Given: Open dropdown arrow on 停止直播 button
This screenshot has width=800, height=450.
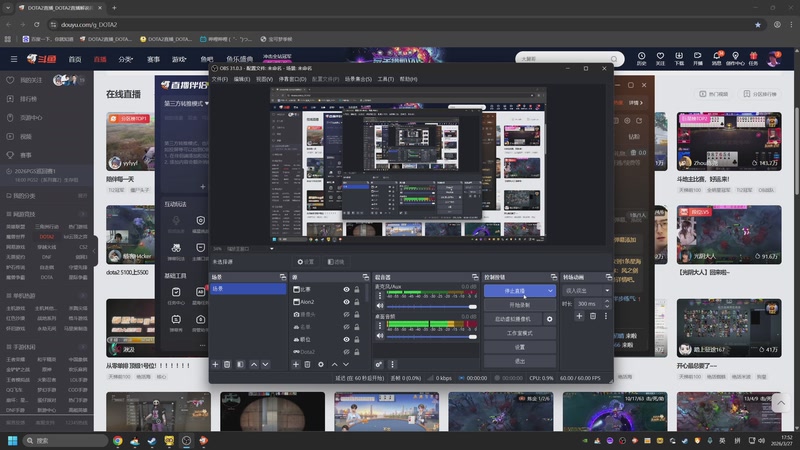Looking at the screenshot, I should coord(550,291).
